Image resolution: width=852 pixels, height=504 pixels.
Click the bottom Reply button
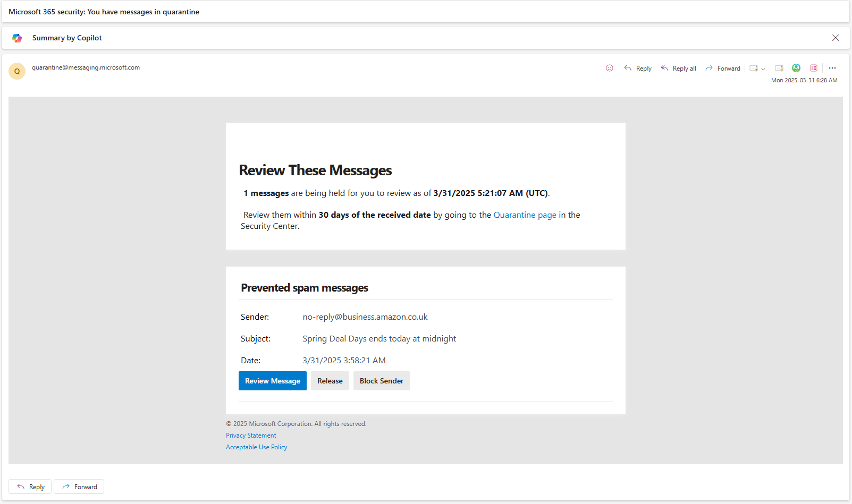coord(30,486)
